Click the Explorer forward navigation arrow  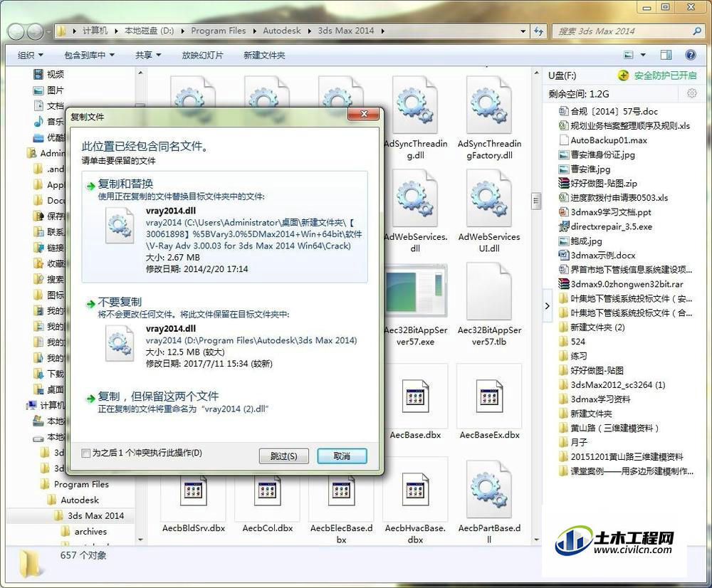pos(35,31)
